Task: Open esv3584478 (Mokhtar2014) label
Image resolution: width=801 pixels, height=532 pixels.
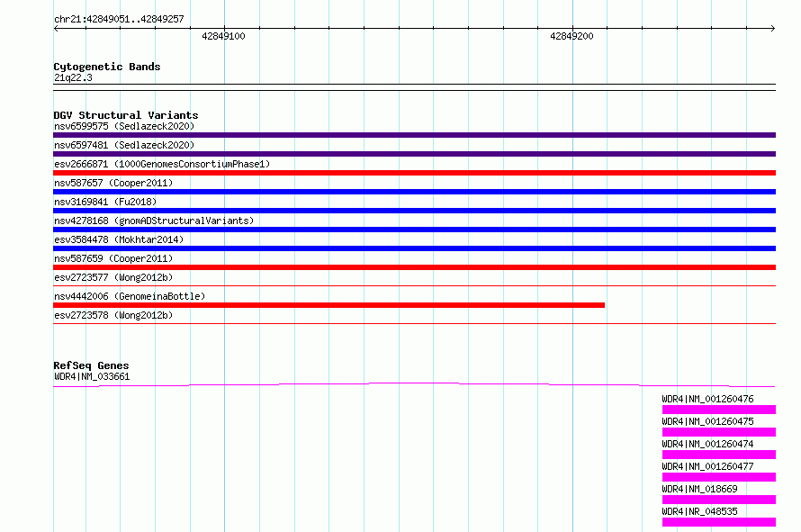Action: click(119, 239)
